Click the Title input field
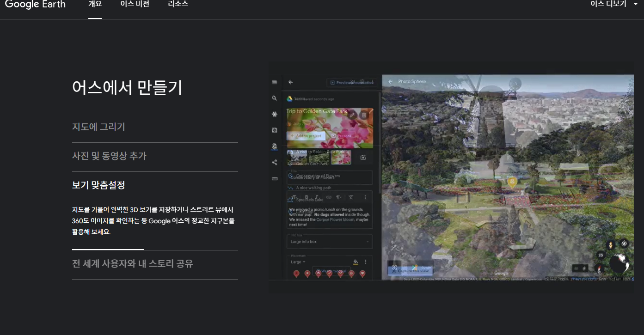This screenshot has width=644, height=335. (x=330, y=177)
